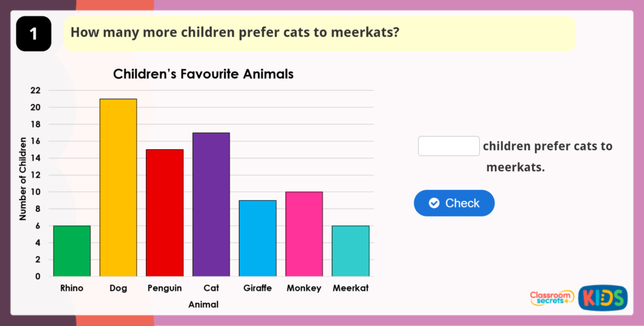
Task: Click the 22 value on y-axis
Action: pyautogui.click(x=35, y=91)
